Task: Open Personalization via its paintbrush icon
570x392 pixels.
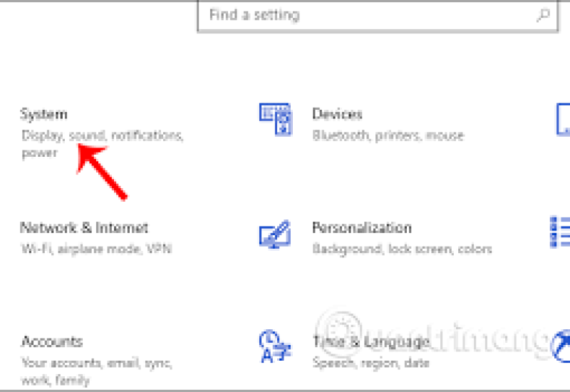Action: pos(275,234)
